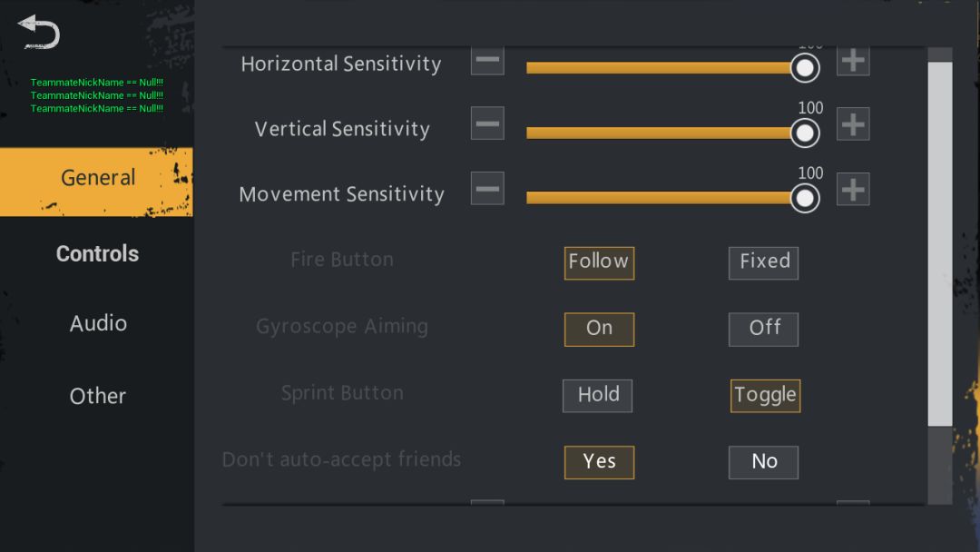The image size is (980, 552).
Task: Select Yes for Don't auto-accept friends
Action: [599, 462]
